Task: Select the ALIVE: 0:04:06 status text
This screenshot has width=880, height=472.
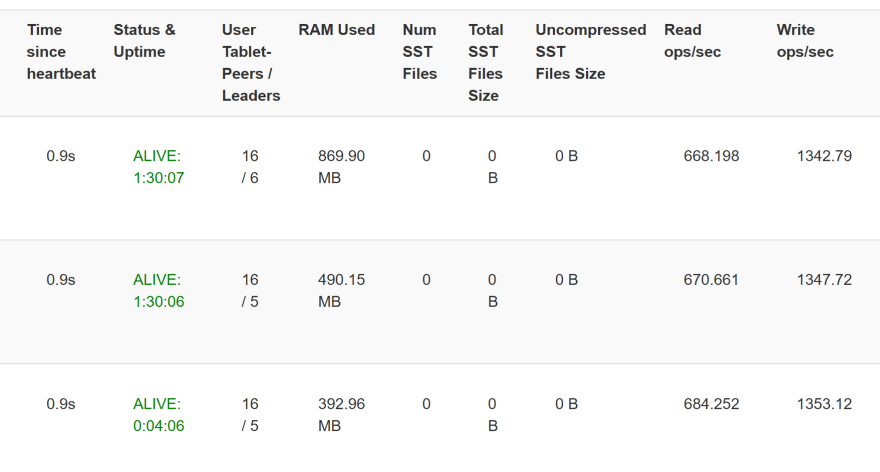Action: (158, 415)
